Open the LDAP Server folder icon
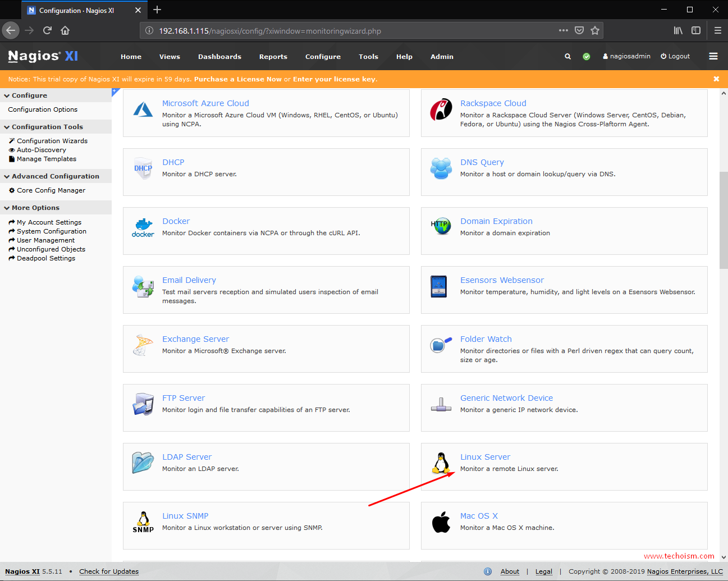Viewport: 728px width, 581px height. click(143, 463)
